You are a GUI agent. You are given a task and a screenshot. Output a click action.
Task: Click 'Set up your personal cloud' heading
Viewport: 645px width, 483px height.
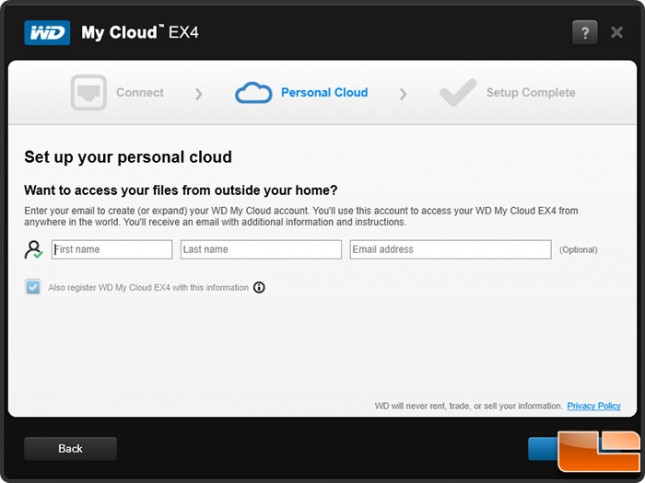128,157
